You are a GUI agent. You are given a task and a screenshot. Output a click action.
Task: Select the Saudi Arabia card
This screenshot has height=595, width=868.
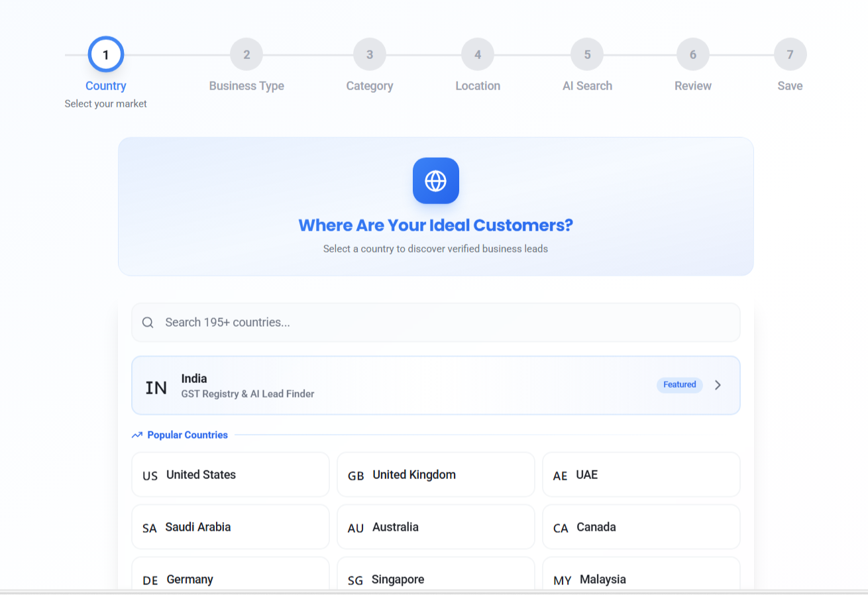tap(231, 527)
